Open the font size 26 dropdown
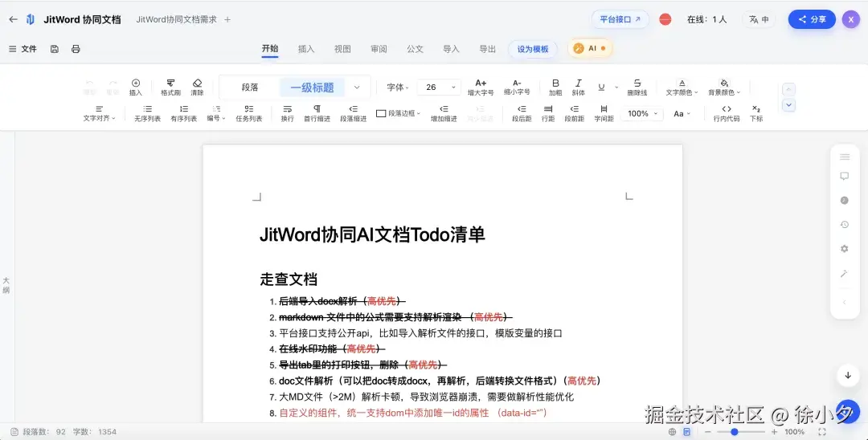 (439, 88)
